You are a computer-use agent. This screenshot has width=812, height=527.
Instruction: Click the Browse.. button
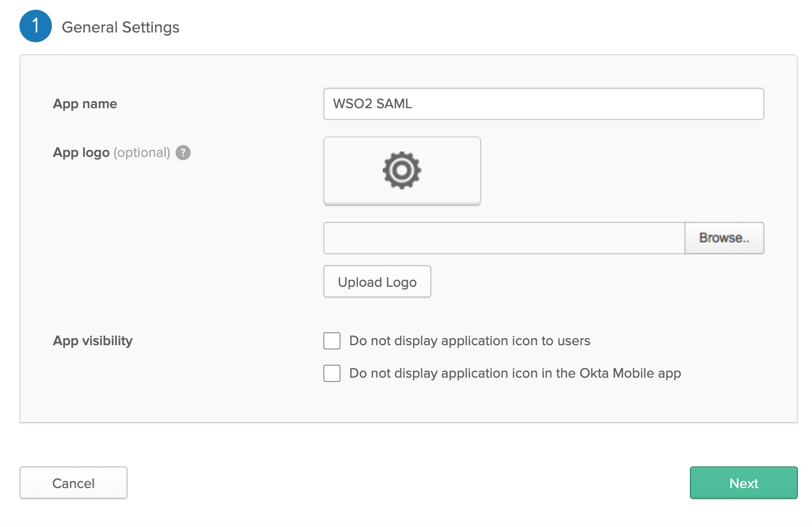click(724, 238)
